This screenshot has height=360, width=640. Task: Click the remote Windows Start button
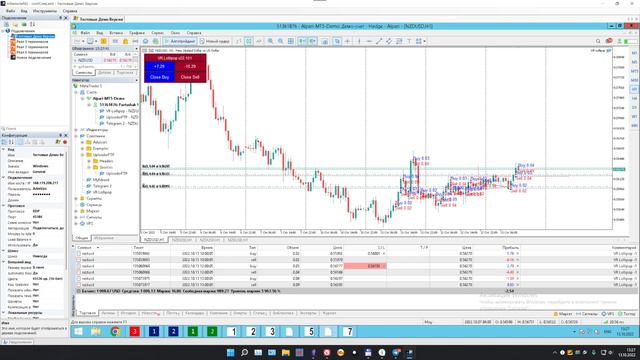pos(78,331)
